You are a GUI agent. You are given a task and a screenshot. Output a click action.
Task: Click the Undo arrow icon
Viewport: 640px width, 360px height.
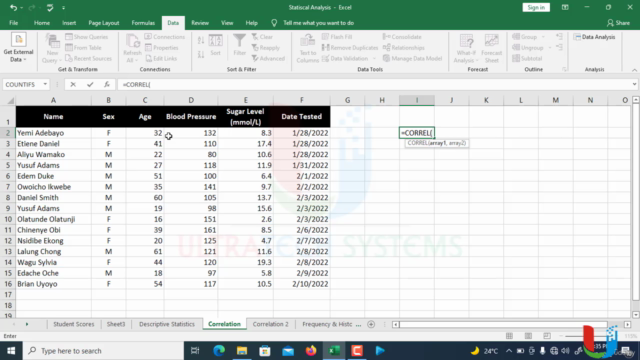click(x=13, y=7)
